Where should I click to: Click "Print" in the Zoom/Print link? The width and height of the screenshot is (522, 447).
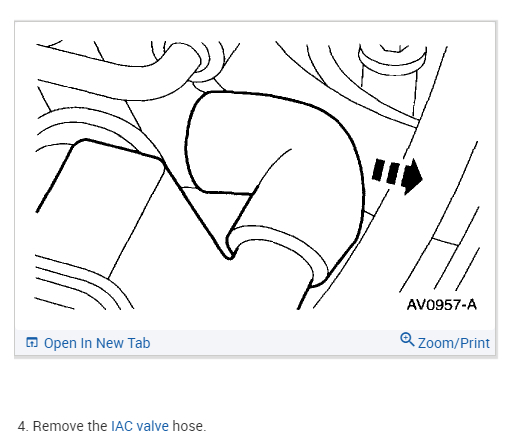pyautogui.click(x=475, y=343)
